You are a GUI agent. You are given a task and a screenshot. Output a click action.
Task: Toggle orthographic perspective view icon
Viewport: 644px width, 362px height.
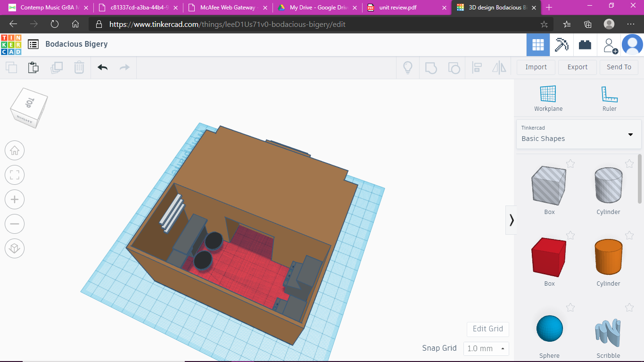tap(15, 248)
